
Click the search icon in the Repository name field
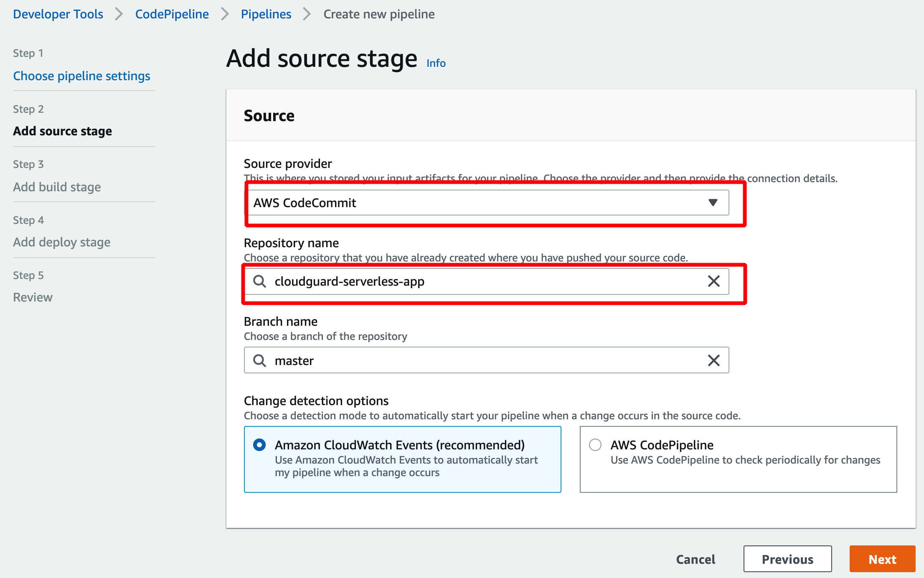point(259,281)
